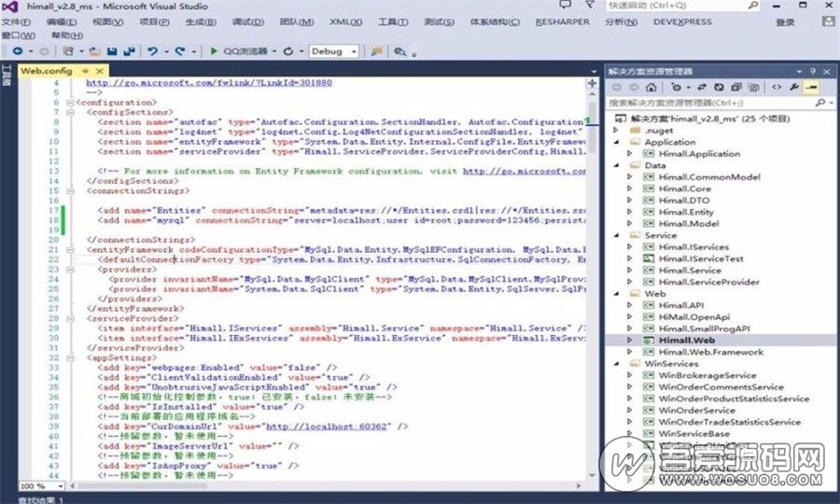
Task: Click the View Code icon in Solution Explorer
Action: click(775, 87)
